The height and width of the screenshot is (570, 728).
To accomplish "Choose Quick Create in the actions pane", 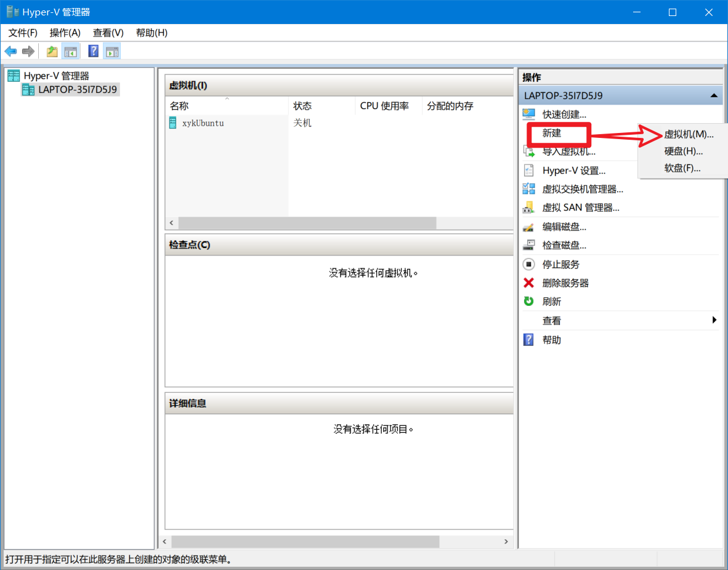I will coord(564,114).
